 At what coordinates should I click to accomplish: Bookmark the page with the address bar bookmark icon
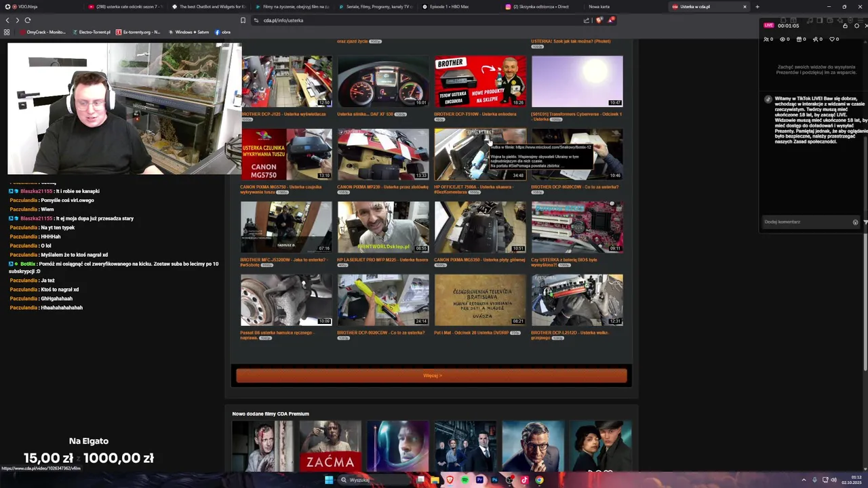coord(243,20)
